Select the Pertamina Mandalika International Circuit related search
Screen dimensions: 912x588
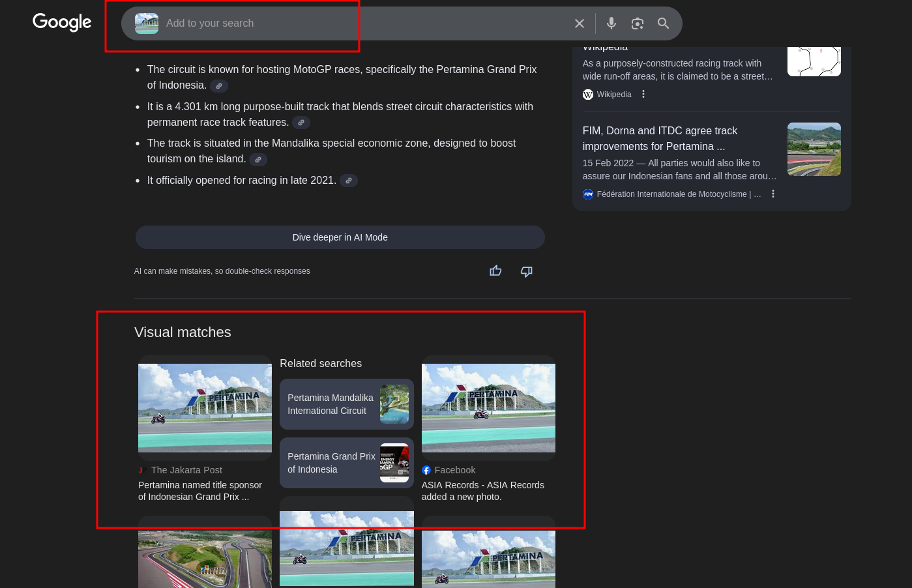point(346,404)
